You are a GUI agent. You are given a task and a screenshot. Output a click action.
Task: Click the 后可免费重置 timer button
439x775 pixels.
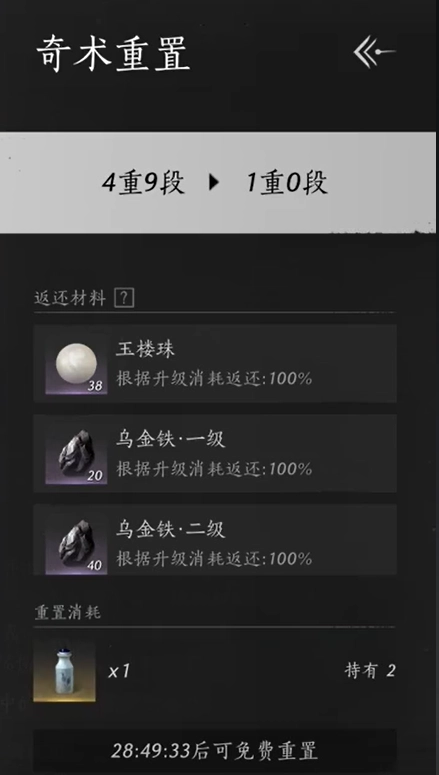(x=215, y=751)
